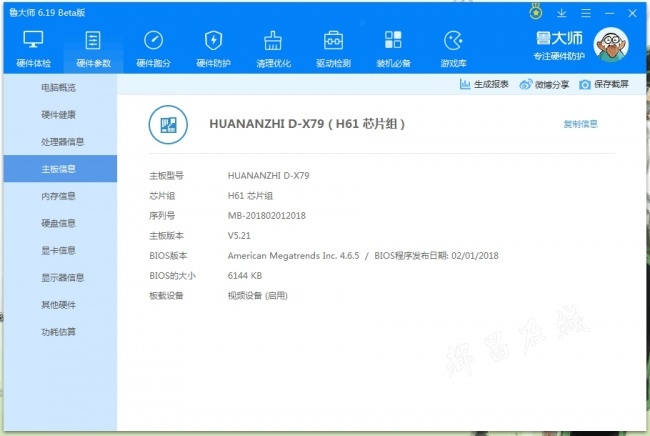Click the 鲁大师 专注硬件防护 logo text
The height and width of the screenshot is (436, 650).
pos(559,45)
